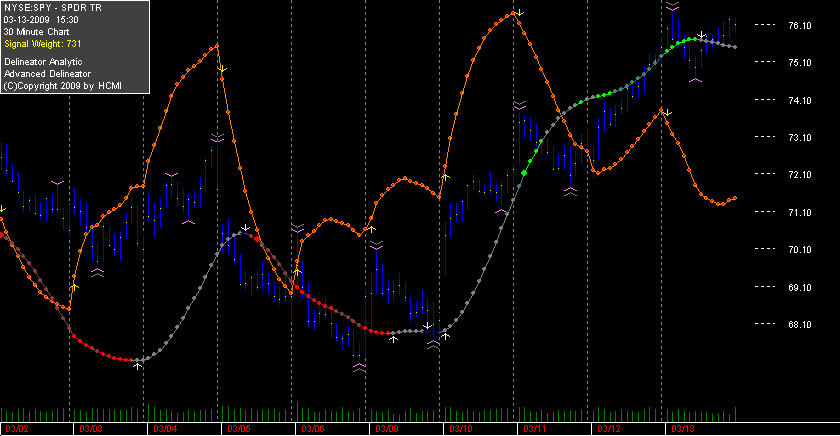Click yellow down arrow at top orange peak
The width and height of the screenshot is (840, 436).
pos(520,12)
